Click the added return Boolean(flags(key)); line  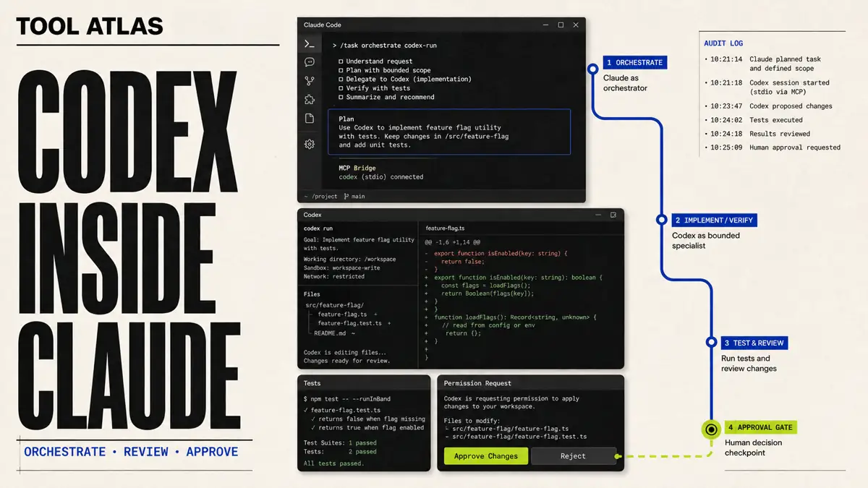(488, 294)
